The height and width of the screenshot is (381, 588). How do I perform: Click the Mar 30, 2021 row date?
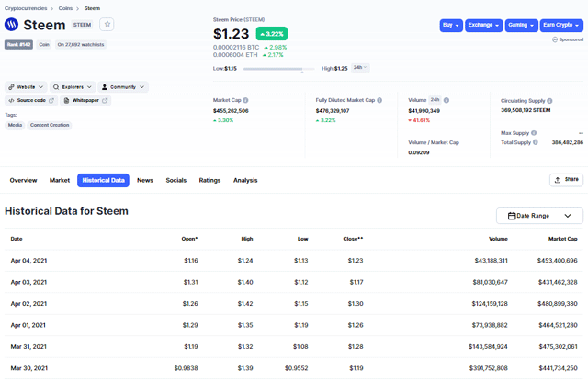tap(29, 368)
